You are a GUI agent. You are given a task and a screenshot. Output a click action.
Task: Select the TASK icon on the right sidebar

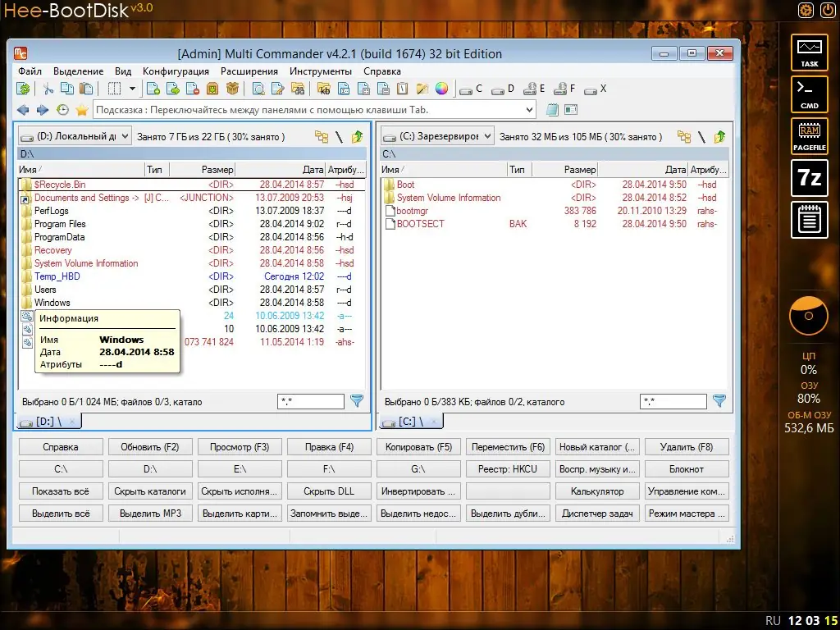tap(808, 52)
